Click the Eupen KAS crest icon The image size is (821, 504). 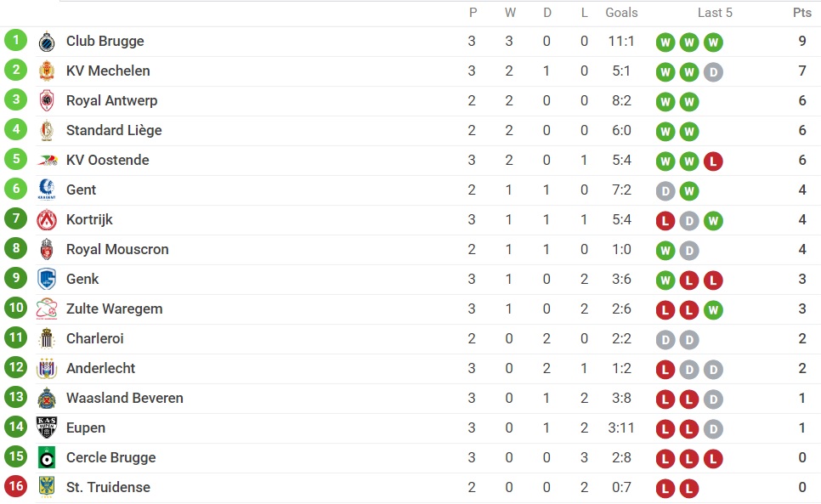click(x=47, y=428)
